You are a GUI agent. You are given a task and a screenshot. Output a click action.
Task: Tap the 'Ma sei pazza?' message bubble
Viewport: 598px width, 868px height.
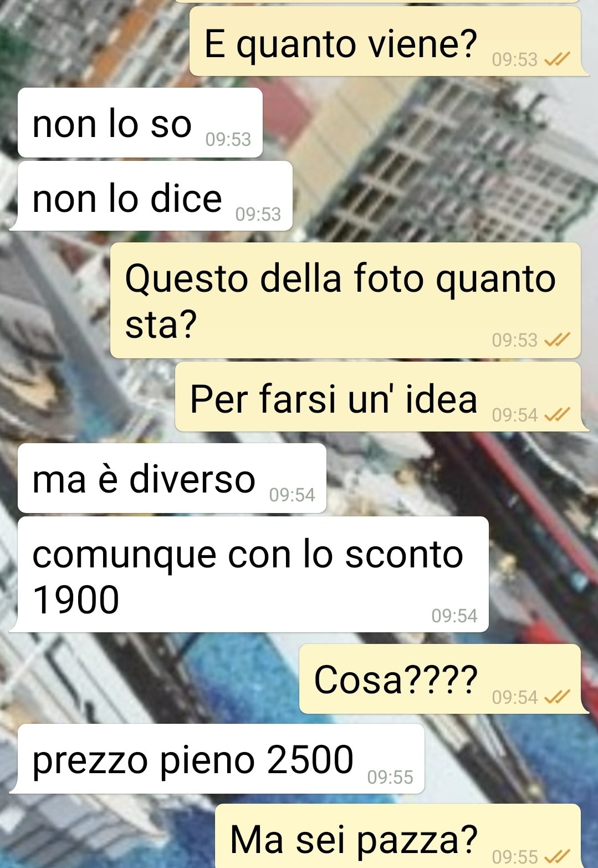(397, 836)
